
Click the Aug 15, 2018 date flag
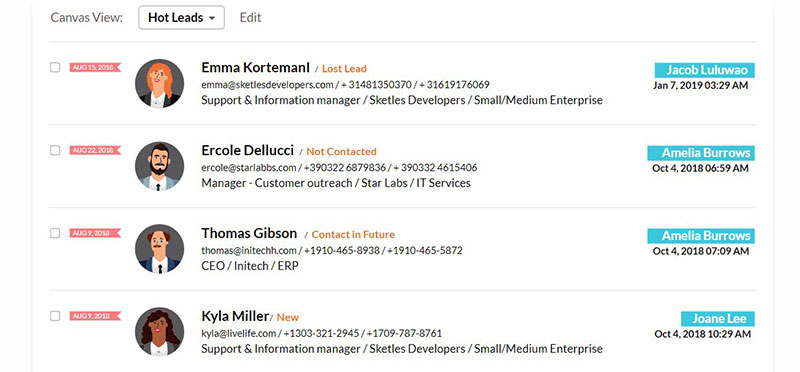(95, 67)
